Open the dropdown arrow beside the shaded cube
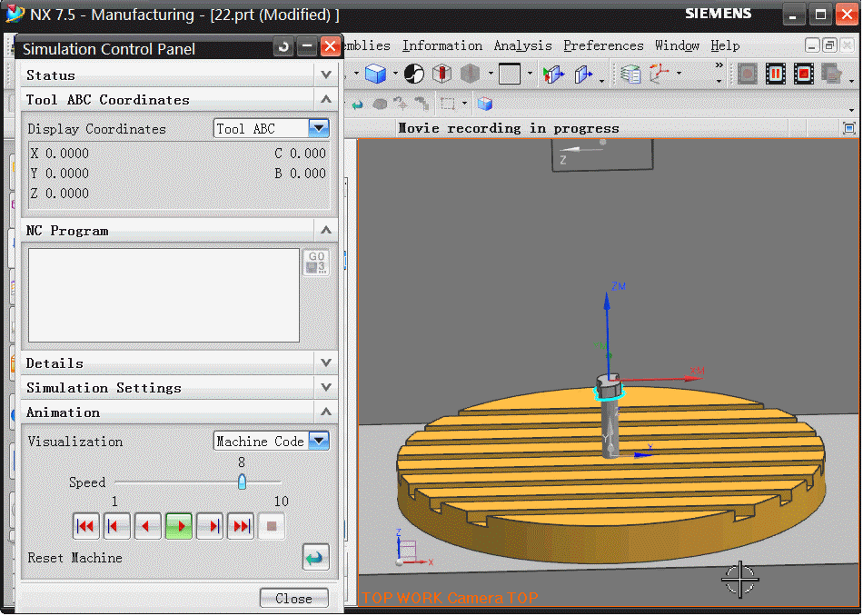863x616 pixels. point(394,74)
